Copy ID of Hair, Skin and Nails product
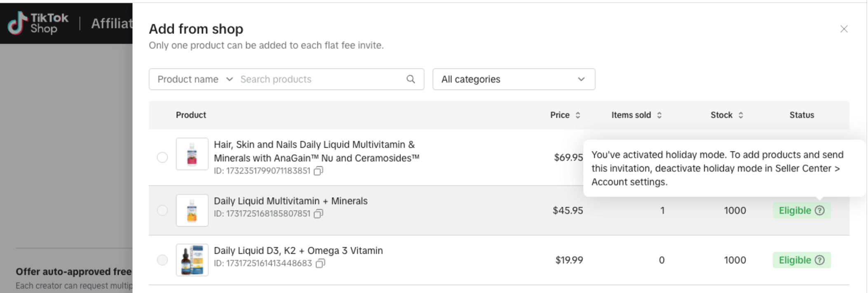The height and width of the screenshot is (293, 868). (x=318, y=171)
